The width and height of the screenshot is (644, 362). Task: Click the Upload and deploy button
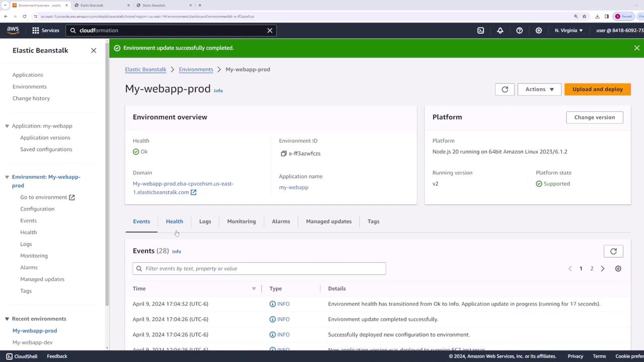(x=598, y=89)
